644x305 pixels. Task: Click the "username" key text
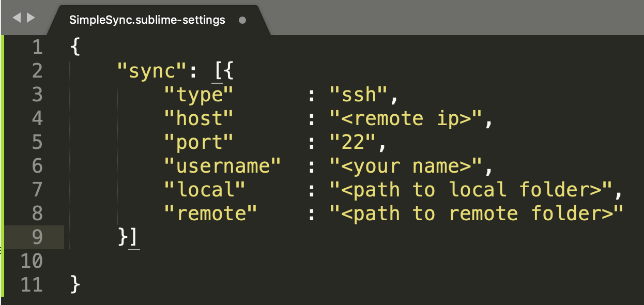pos(222,166)
